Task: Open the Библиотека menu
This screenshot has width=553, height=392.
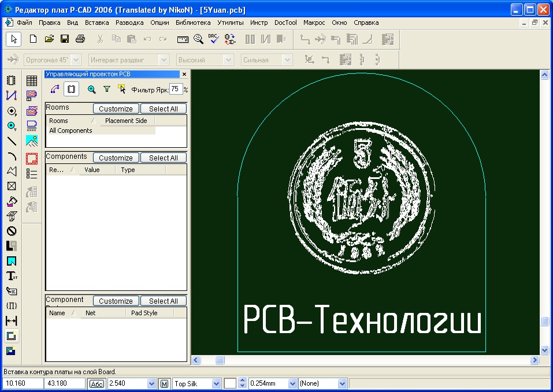Action: click(193, 23)
